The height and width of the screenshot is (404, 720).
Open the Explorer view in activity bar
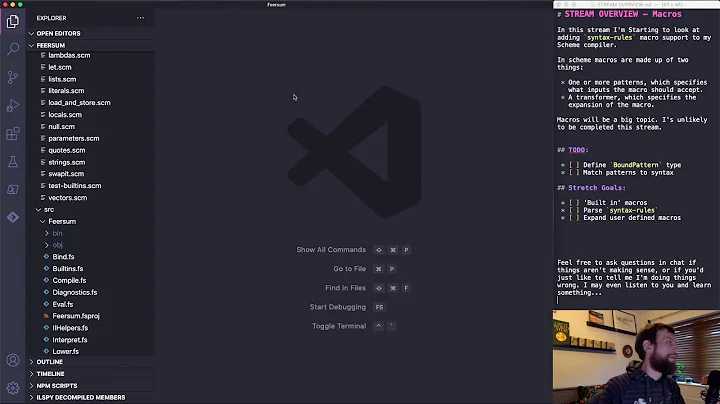point(13,22)
